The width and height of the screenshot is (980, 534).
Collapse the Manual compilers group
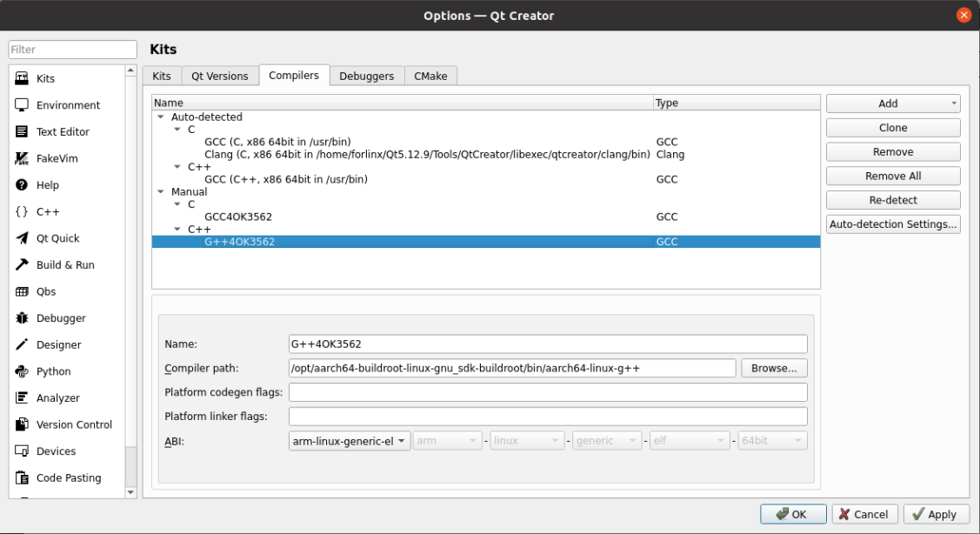click(x=161, y=192)
